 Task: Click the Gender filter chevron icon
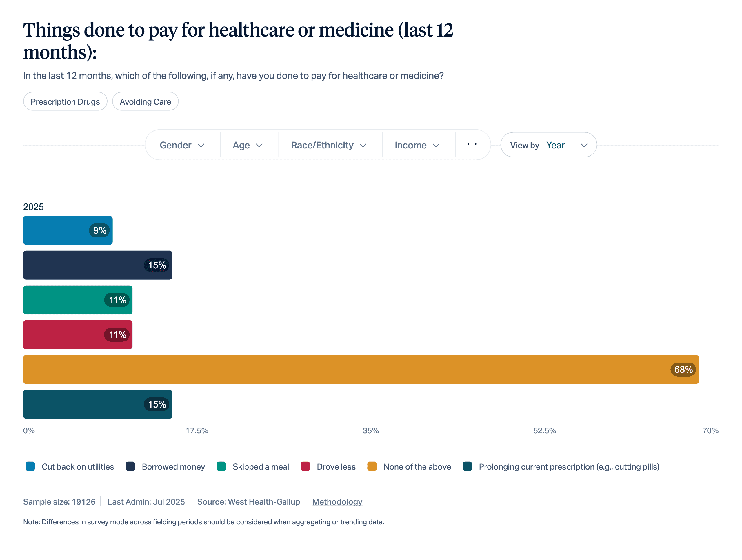tap(201, 146)
